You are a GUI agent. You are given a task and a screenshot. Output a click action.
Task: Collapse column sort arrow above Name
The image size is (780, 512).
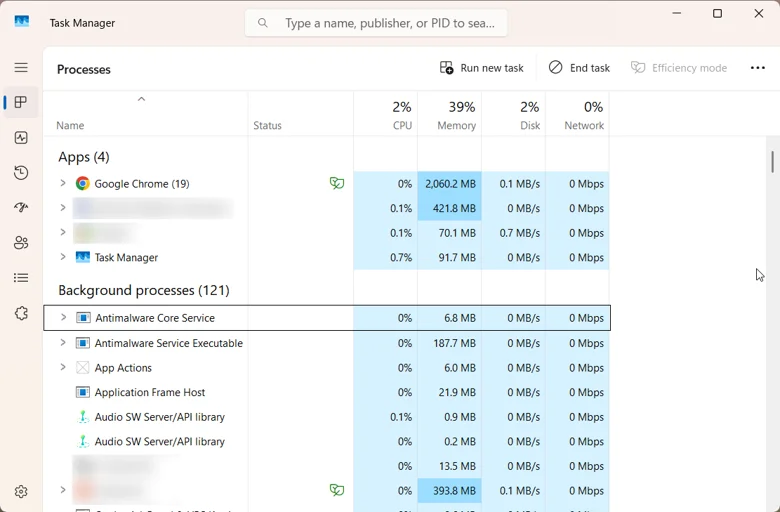[141, 99]
